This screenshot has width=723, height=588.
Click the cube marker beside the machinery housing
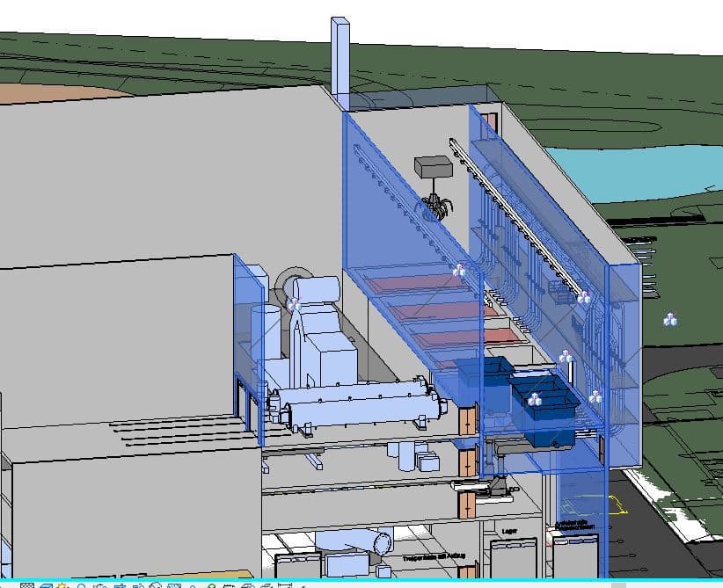click(294, 304)
